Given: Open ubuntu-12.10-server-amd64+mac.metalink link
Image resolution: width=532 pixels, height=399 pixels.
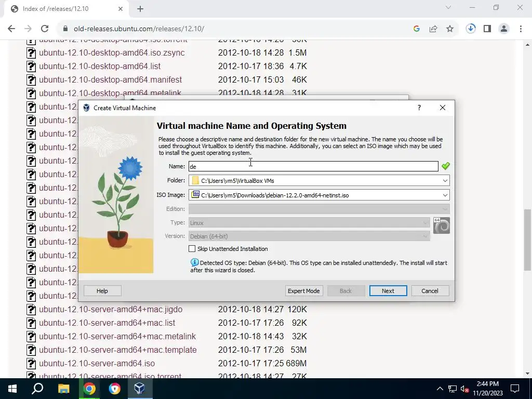Looking at the screenshot, I should pyautogui.click(x=117, y=336).
